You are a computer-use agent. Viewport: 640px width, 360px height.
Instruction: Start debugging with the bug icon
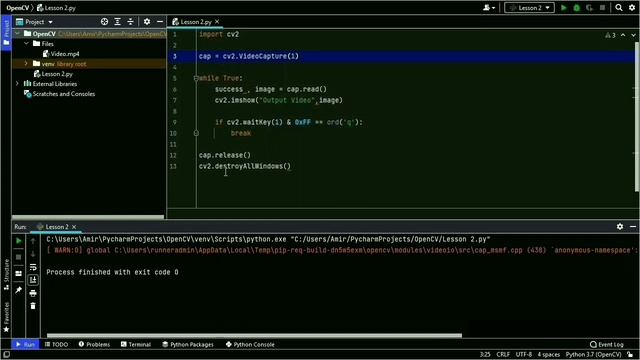coord(576,8)
